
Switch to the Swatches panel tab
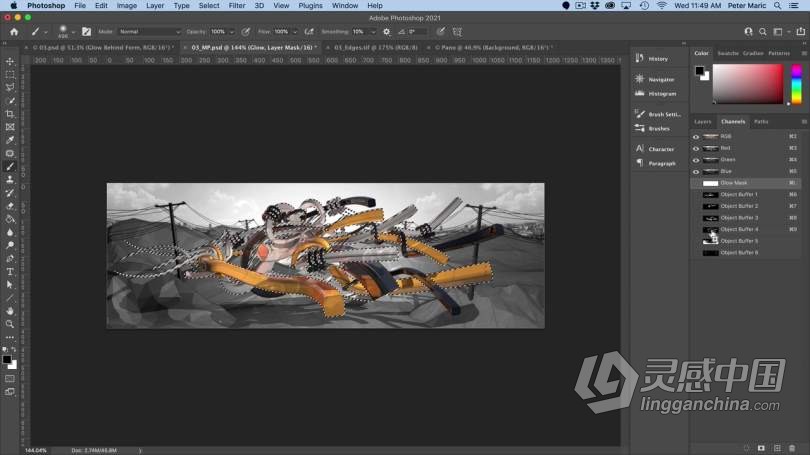pyautogui.click(x=728, y=53)
